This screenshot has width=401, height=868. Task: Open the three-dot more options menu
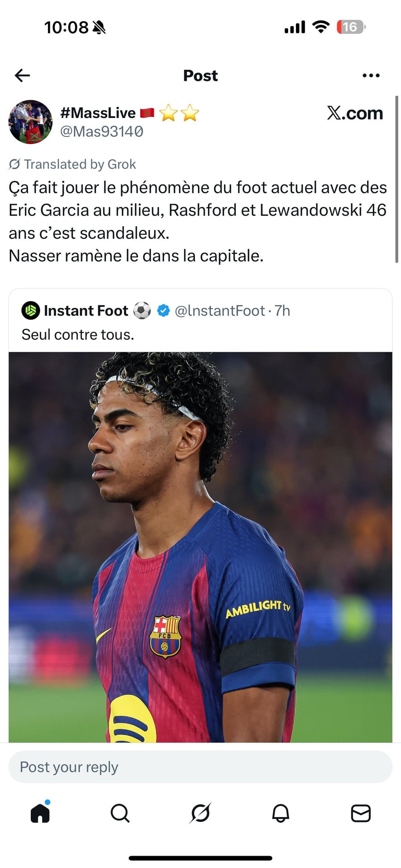click(371, 75)
